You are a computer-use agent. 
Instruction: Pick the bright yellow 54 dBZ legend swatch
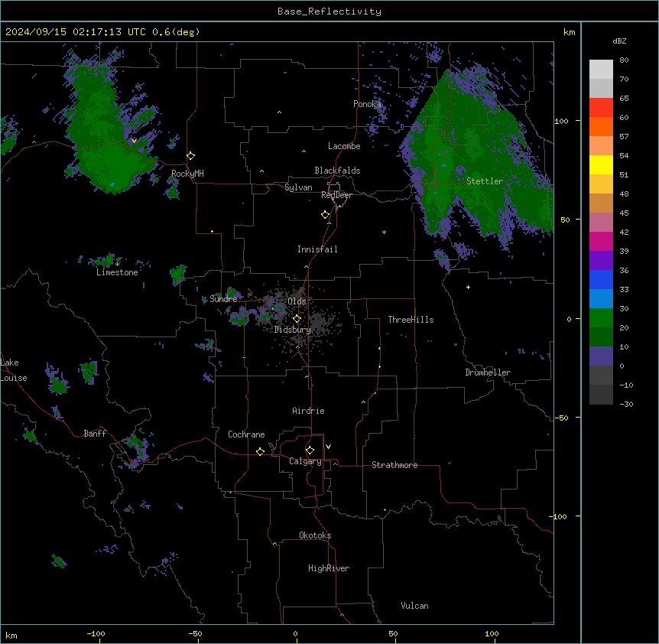601,164
